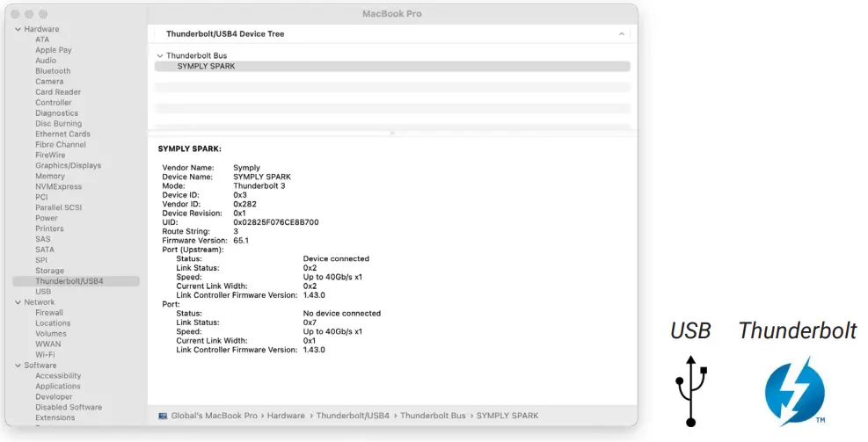Select SATA in the sidebar
Viewport: 868px width, 442px height.
(x=45, y=250)
